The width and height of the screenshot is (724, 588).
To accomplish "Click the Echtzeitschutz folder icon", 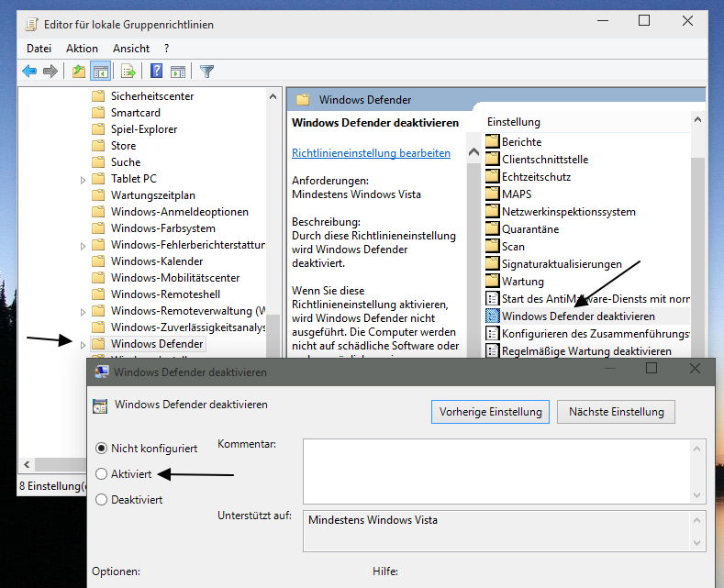I will coord(492,176).
